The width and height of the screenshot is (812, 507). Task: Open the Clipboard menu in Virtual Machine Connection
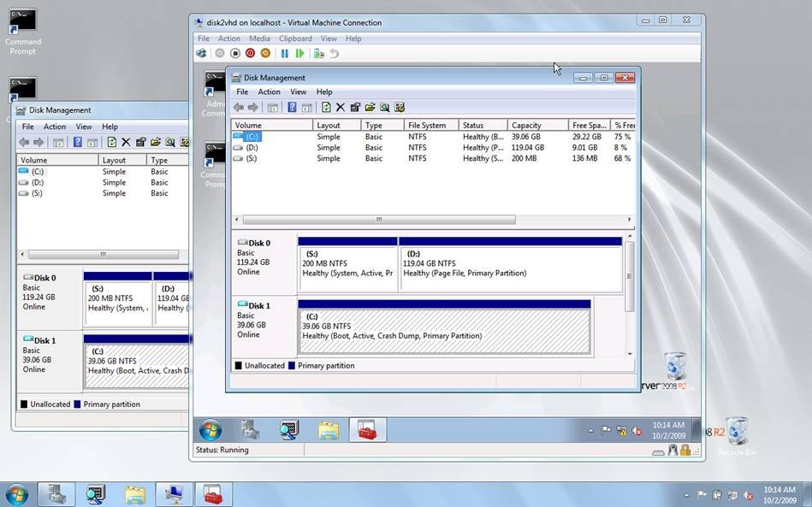[x=295, y=38]
